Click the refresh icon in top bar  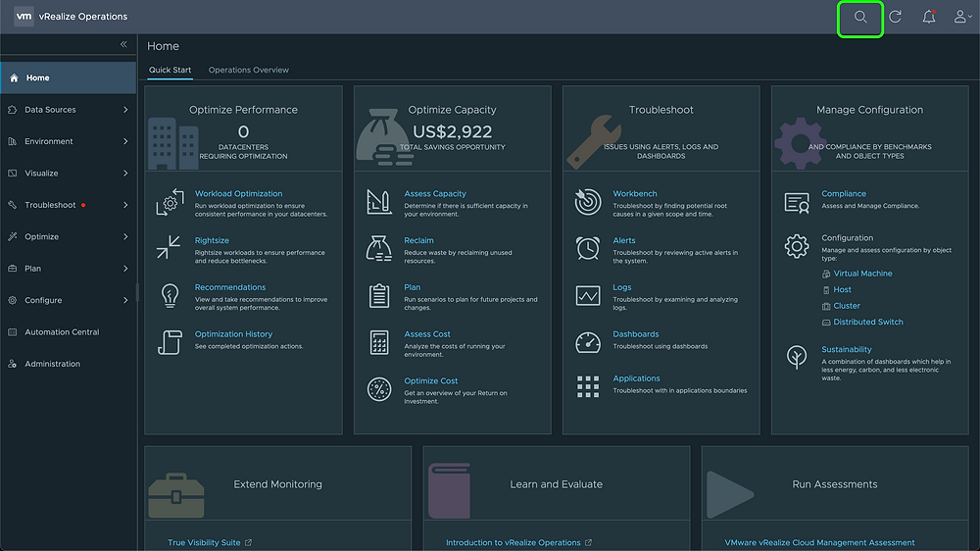click(x=895, y=17)
